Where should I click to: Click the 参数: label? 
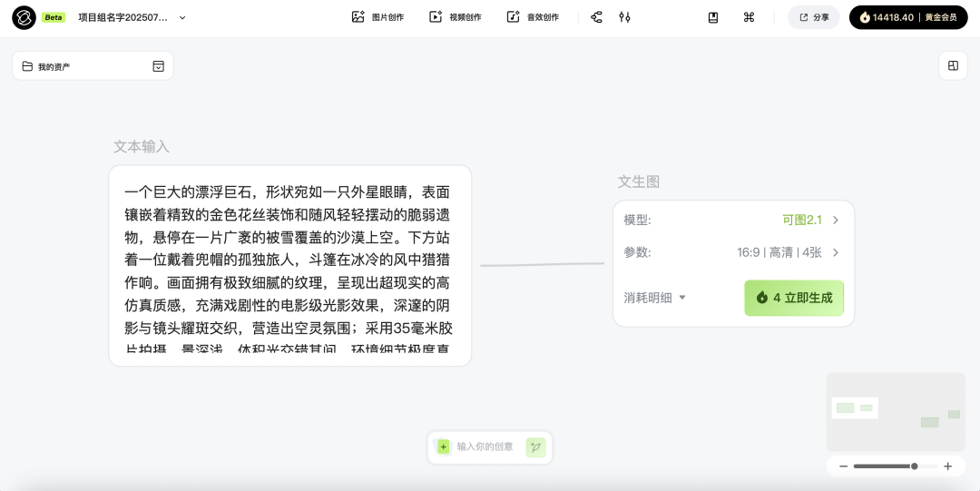point(637,252)
